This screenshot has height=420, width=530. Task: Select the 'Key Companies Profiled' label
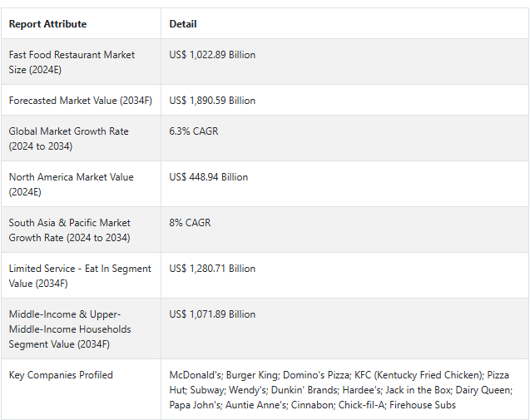61,375
